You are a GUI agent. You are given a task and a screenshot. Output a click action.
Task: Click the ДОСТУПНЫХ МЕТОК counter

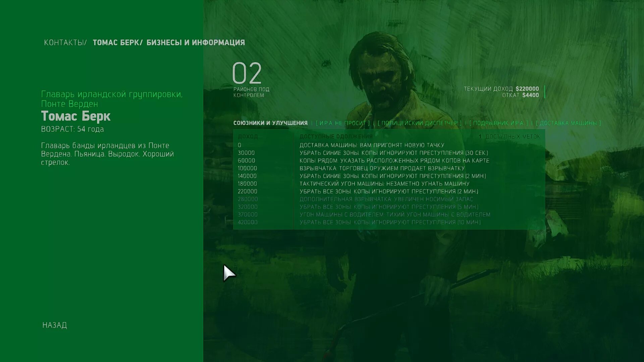click(509, 137)
